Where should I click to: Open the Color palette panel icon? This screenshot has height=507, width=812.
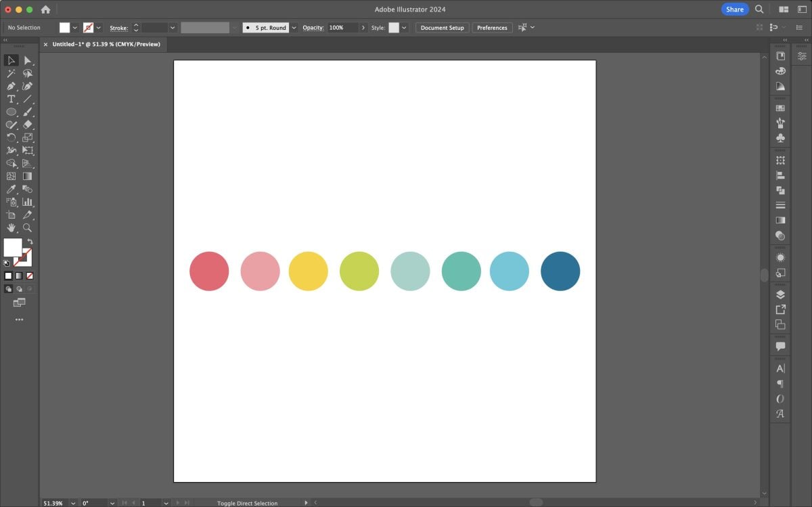coord(780,71)
